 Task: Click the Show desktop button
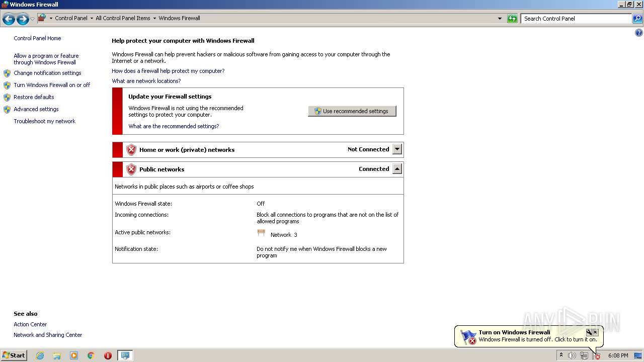click(x=638, y=355)
